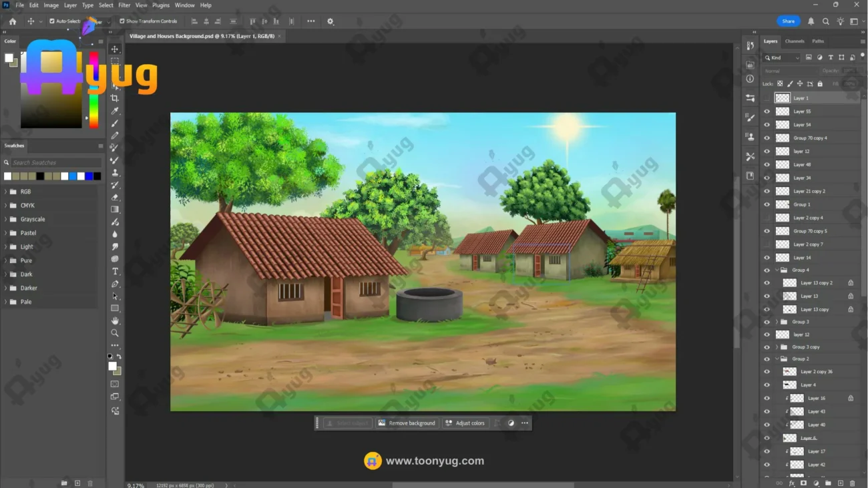Click the lock all pixels icon
The width and height of the screenshot is (868, 488).
point(821,84)
